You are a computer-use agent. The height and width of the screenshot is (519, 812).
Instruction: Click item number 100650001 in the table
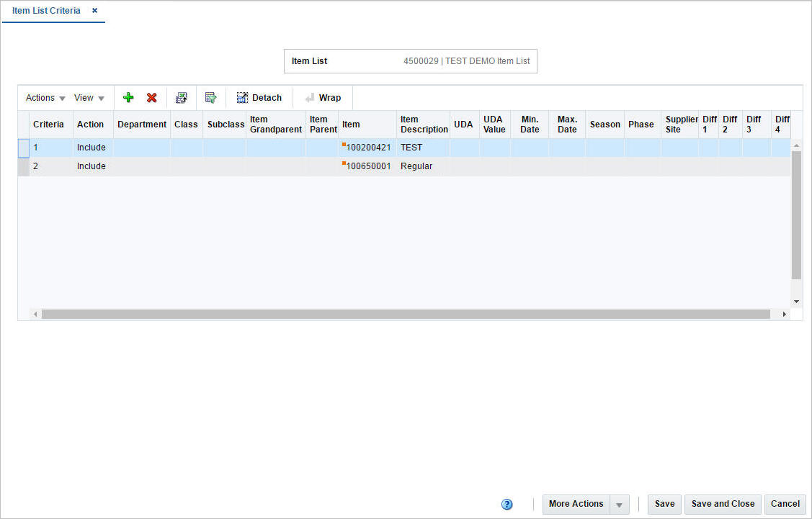[371, 166]
